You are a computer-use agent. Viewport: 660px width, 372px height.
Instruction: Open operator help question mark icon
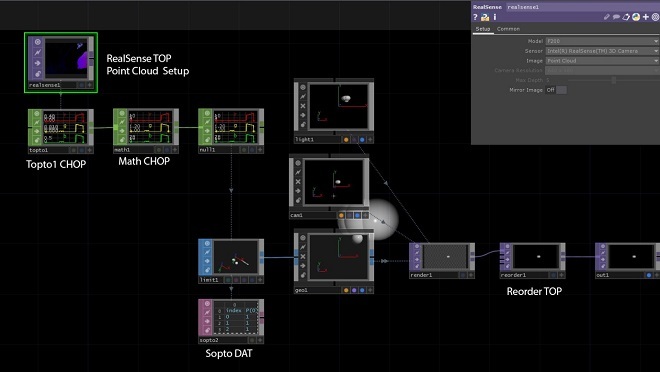coord(475,17)
